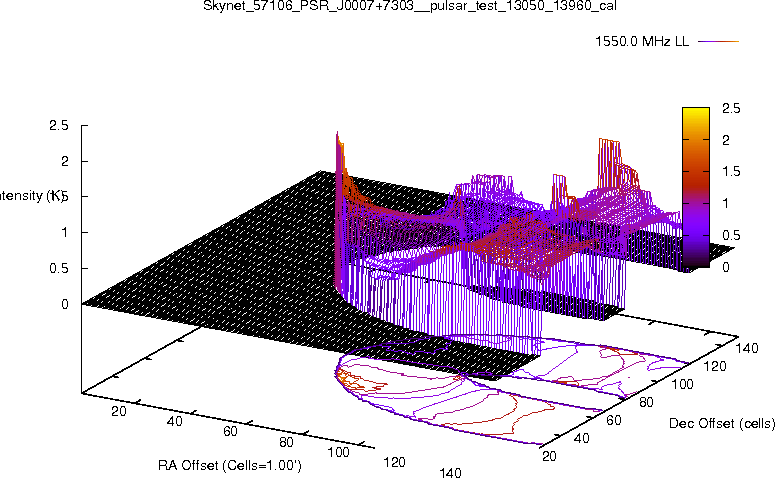
Task: Click the 'RA Offset (Cells=1.00')' axis label
Action: pyautogui.click(x=230, y=466)
